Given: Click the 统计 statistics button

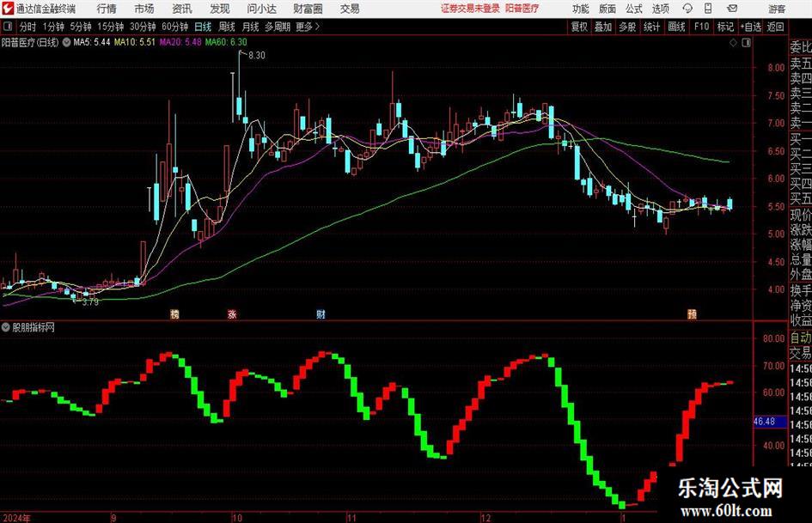Looking at the screenshot, I should pos(651,27).
